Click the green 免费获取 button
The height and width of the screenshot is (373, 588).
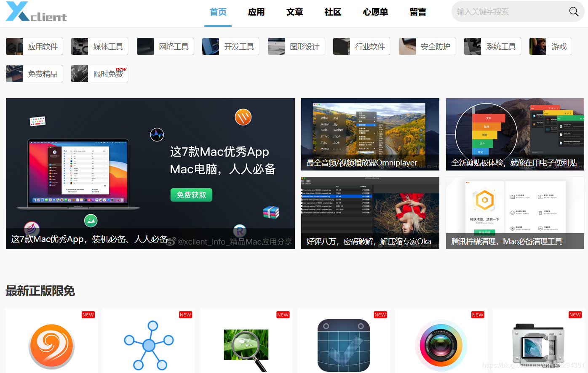pos(192,195)
